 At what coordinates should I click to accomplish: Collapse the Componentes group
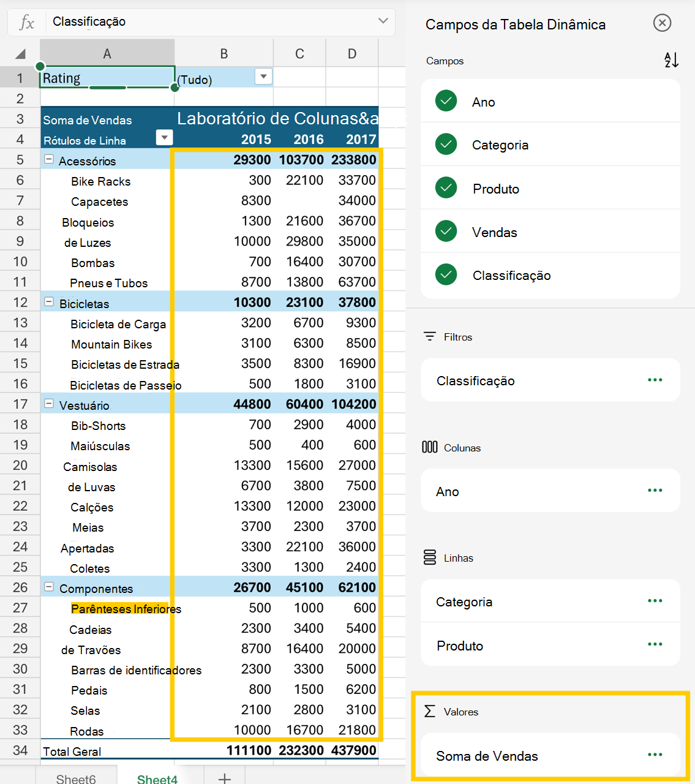click(49, 587)
